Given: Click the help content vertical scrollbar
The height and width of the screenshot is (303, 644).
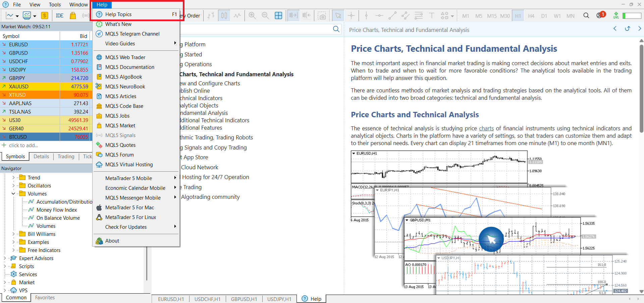Looking at the screenshot, I should (x=641, y=89).
